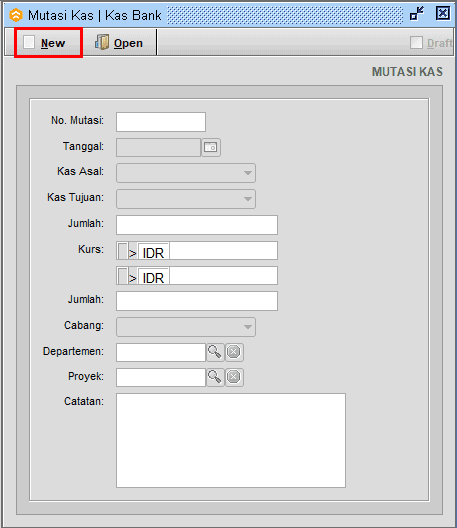Click the second Kurs IDR arrow button

point(133,277)
